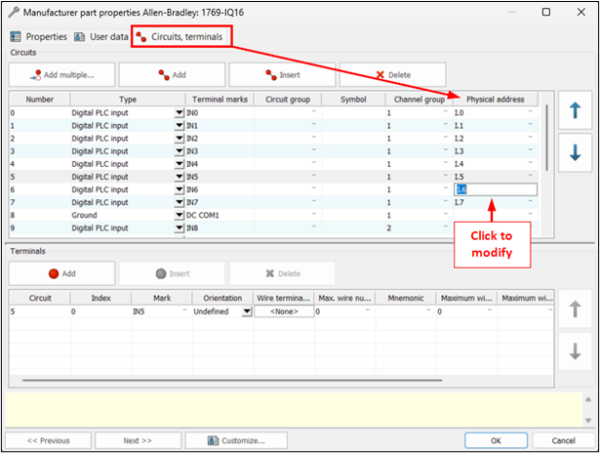Click the Mnemonic column header

pyautogui.click(x=406, y=298)
